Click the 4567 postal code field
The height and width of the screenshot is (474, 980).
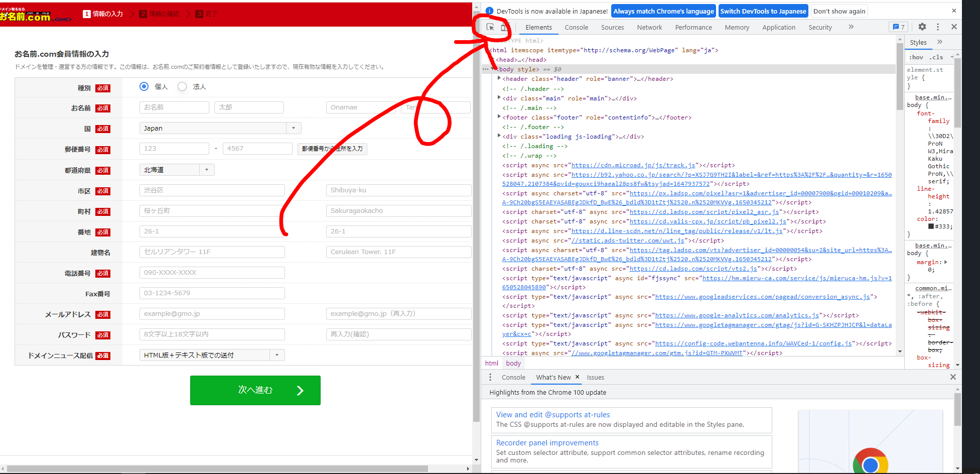click(x=257, y=149)
